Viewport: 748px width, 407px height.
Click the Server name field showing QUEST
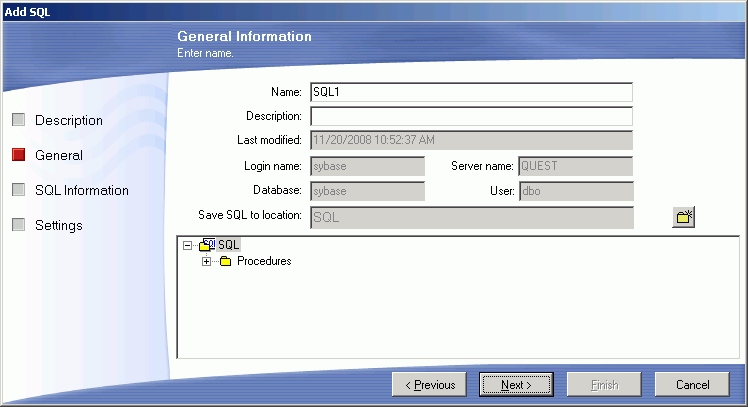576,166
